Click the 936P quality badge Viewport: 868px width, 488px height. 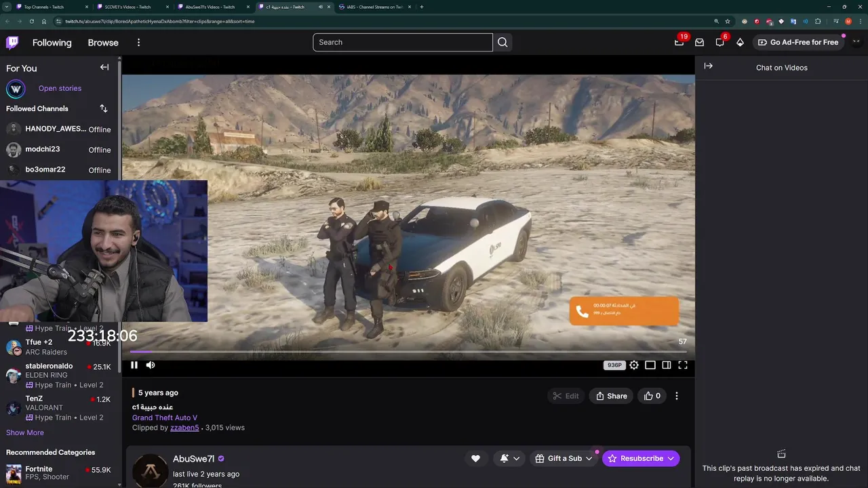tap(614, 365)
